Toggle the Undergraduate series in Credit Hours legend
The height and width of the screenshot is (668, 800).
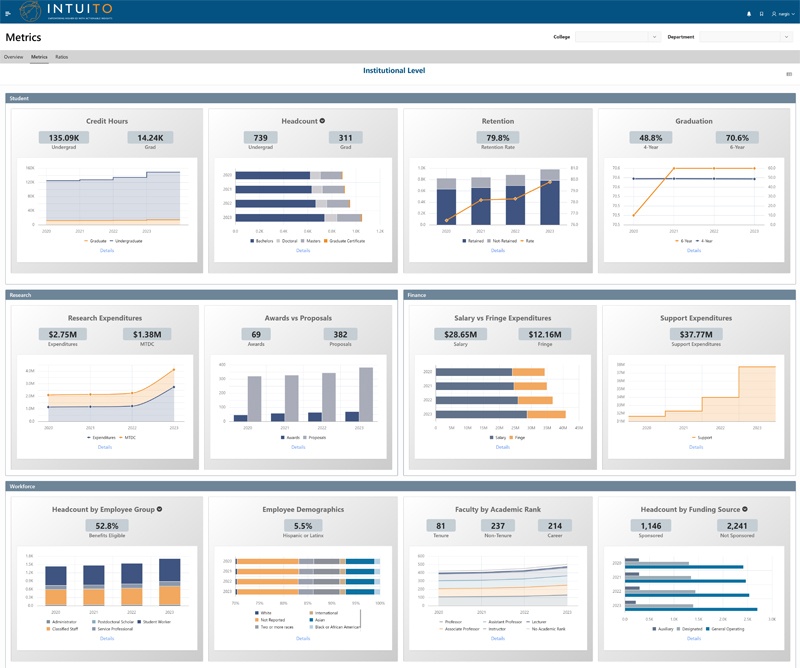(126, 241)
